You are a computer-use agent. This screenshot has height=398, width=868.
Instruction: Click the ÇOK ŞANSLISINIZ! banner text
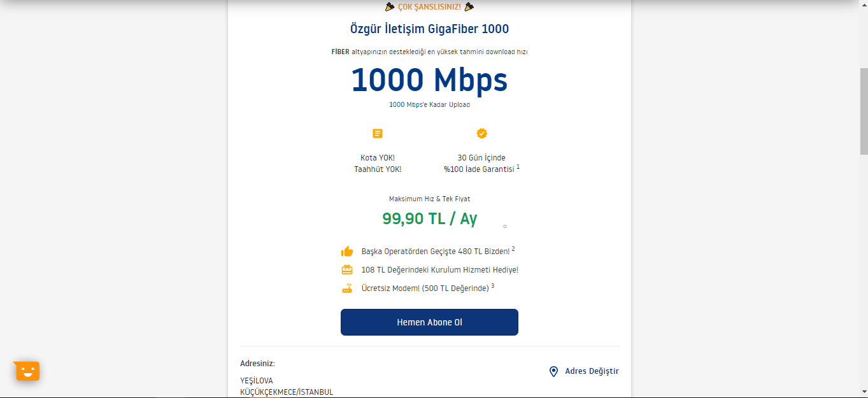tap(429, 7)
